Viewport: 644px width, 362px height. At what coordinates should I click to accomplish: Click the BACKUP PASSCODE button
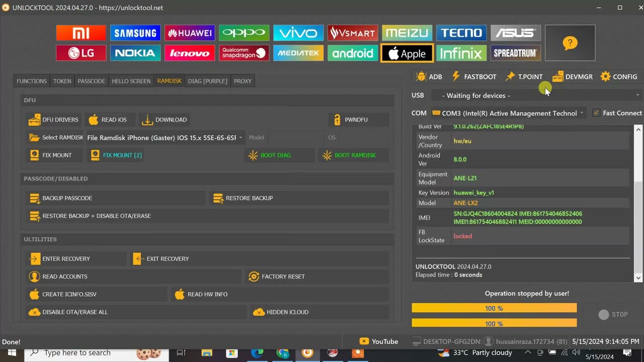click(x=116, y=198)
